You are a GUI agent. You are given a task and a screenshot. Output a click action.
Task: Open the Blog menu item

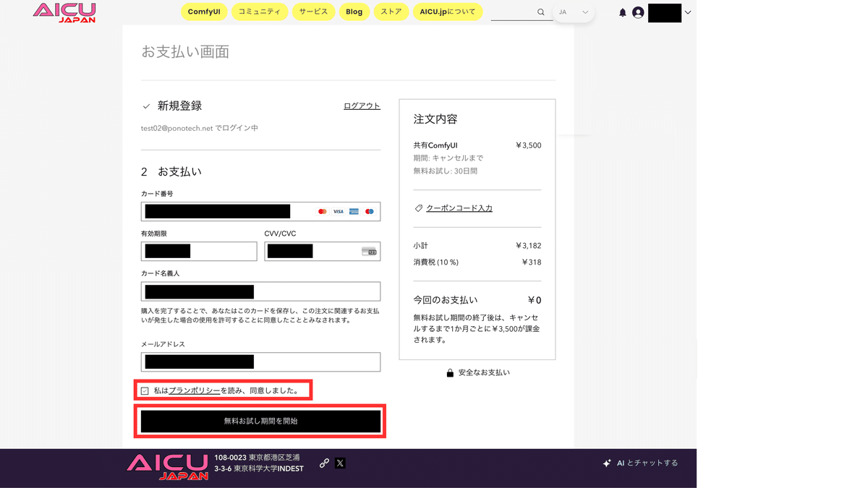click(354, 12)
